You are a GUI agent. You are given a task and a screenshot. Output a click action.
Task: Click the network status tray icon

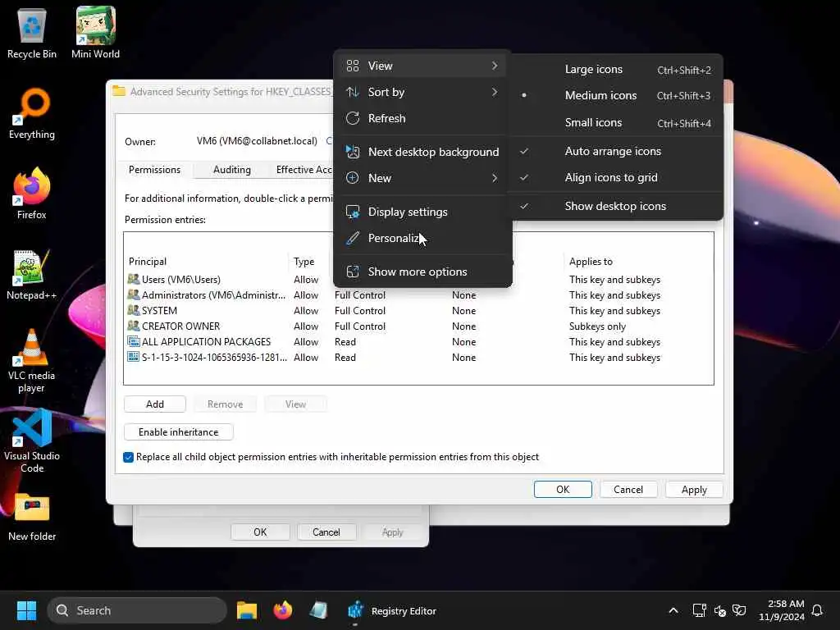pos(699,610)
